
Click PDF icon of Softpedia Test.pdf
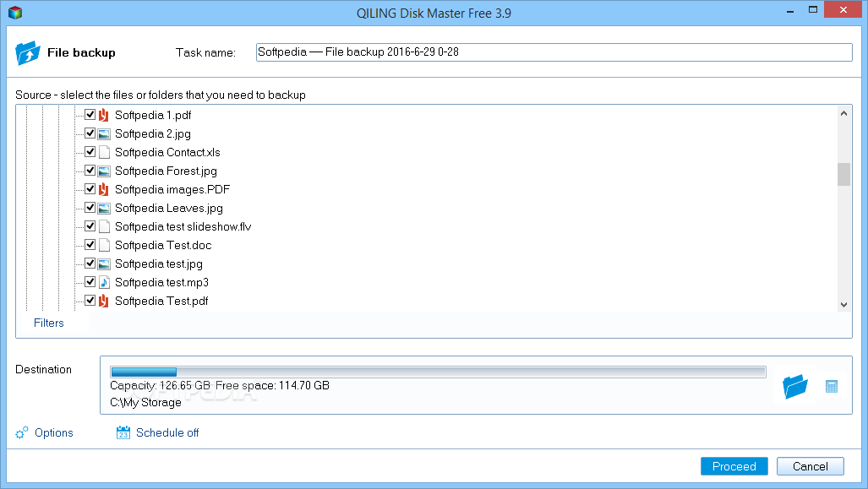[103, 301]
